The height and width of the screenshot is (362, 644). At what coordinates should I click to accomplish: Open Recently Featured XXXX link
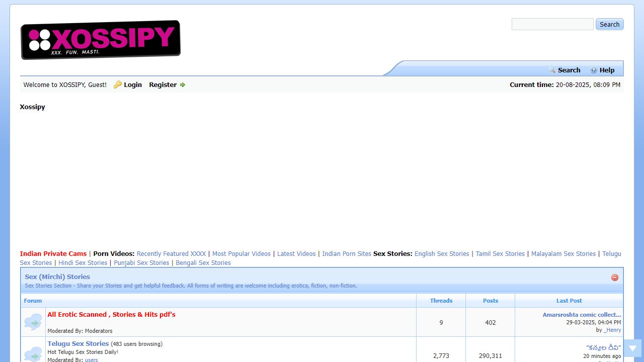(x=171, y=254)
